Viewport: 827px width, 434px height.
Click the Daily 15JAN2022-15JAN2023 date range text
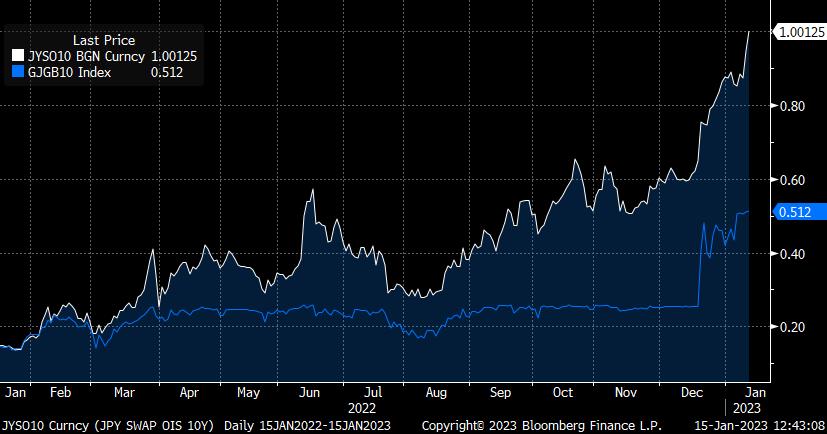[314, 425]
